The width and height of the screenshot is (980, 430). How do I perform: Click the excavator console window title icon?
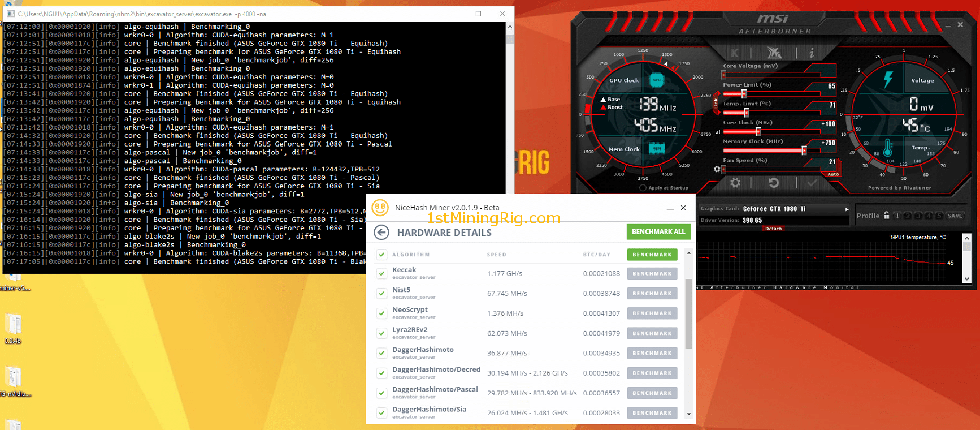pos(11,14)
